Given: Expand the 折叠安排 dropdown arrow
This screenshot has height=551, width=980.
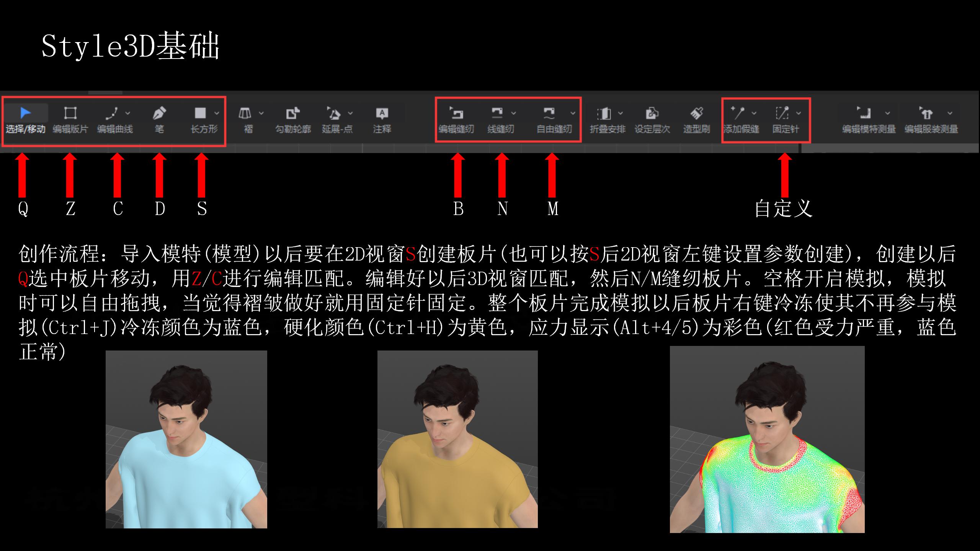Looking at the screenshot, I should pos(621,113).
